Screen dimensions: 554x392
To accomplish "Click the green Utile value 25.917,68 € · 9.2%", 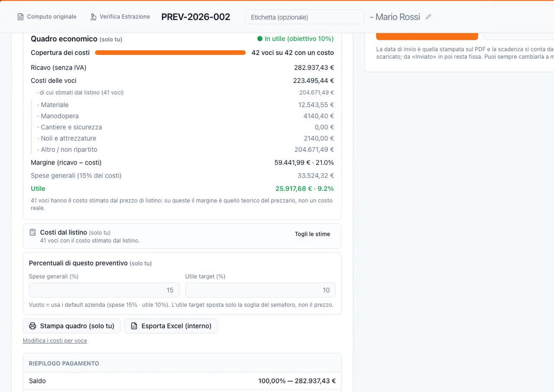I will click(x=305, y=189).
